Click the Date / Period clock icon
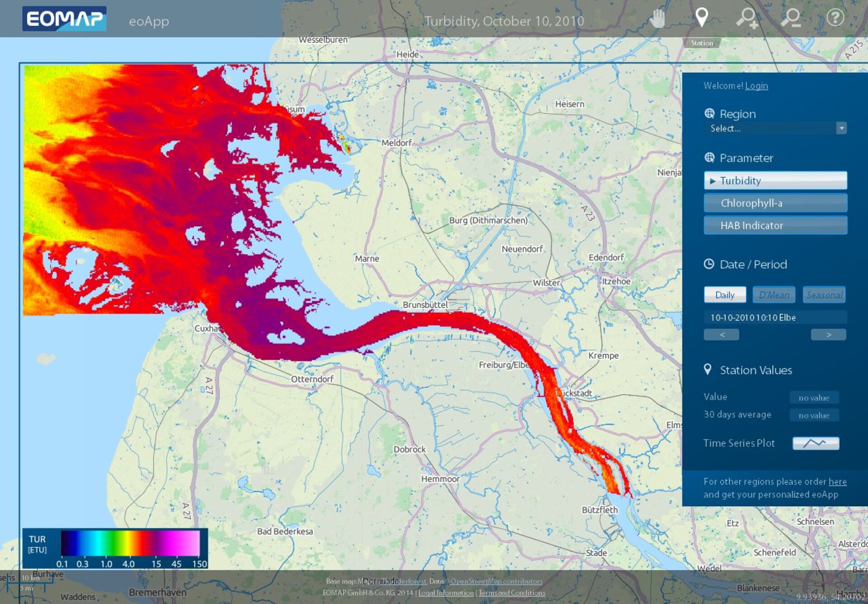 (x=709, y=264)
